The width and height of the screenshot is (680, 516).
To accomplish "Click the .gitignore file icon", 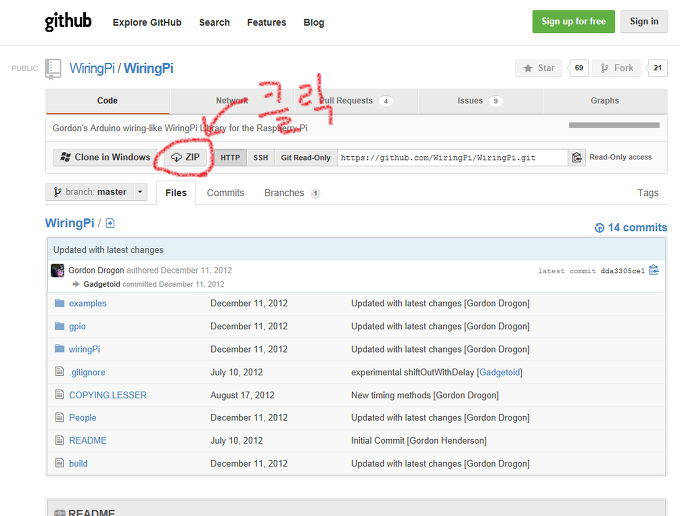I will [x=59, y=371].
